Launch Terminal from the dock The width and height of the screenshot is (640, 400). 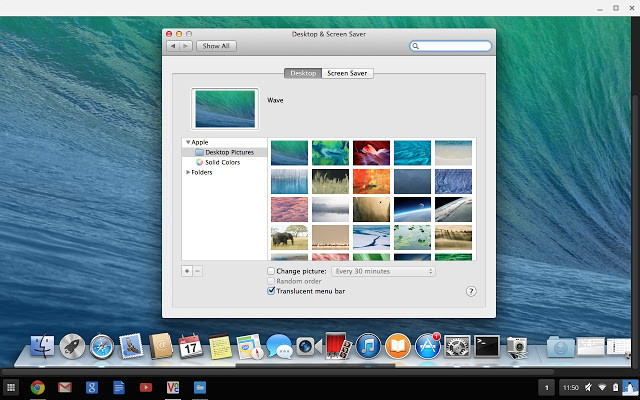[487, 347]
